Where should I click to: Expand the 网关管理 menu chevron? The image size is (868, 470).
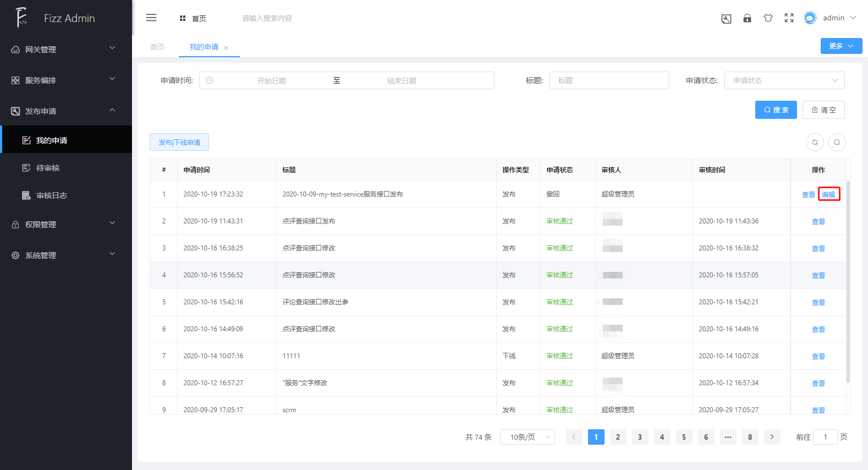tap(112, 48)
